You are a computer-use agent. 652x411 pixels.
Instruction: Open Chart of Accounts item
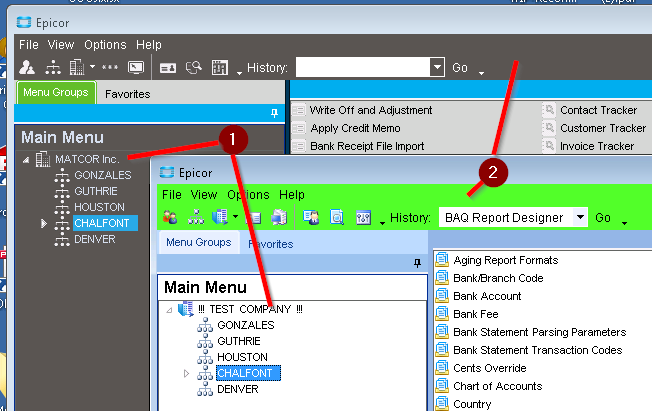[498, 386]
